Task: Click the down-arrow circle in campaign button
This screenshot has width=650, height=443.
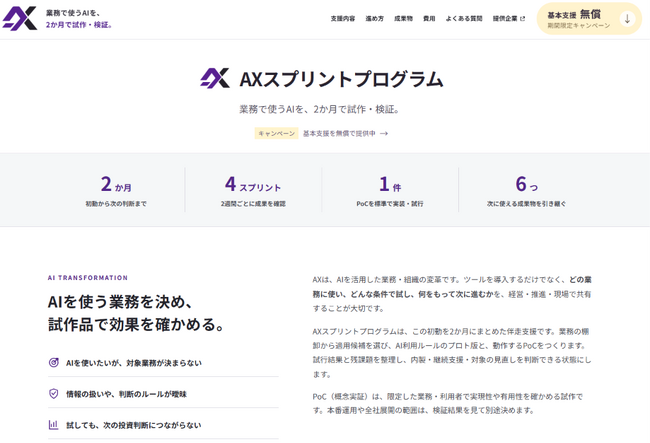Action: click(x=627, y=19)
